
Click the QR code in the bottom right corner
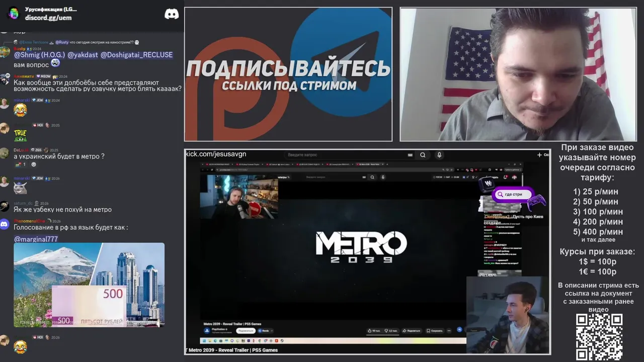(599, 337)
